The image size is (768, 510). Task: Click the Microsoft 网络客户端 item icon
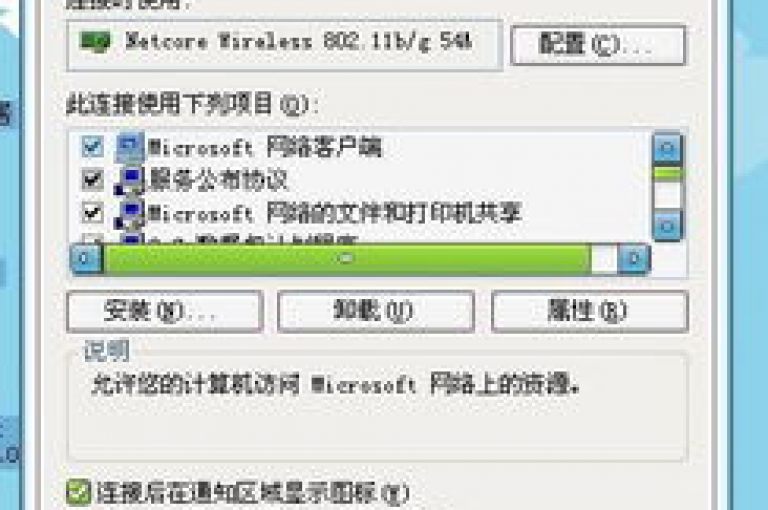point(130,147)
